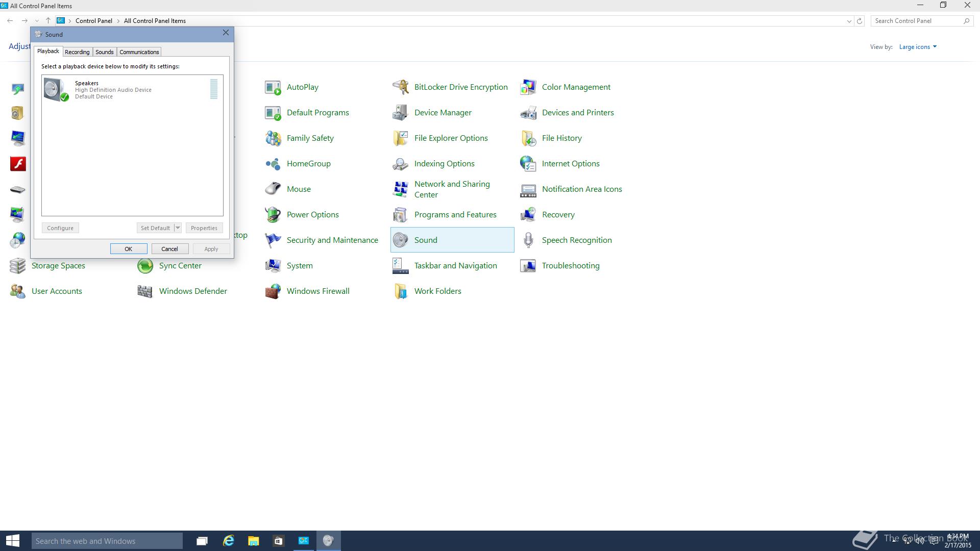Expand address bar history dropdown

(x=849, y=21)
